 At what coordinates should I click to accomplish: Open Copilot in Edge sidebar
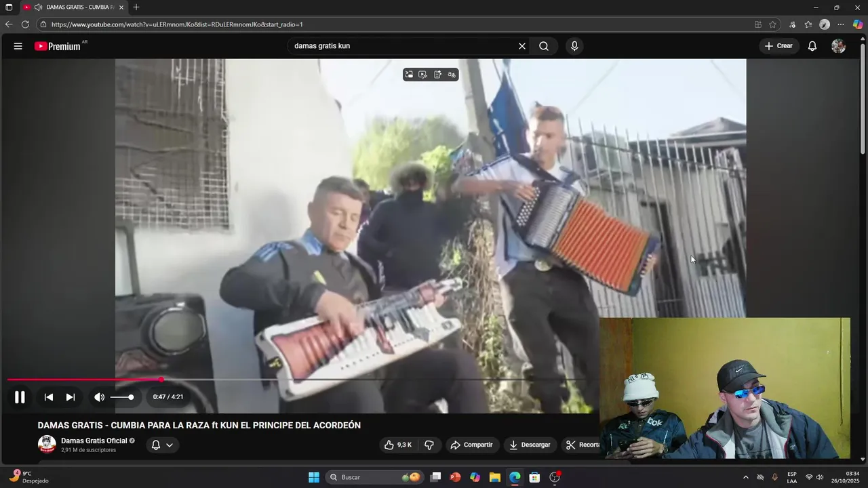(858, 24)
